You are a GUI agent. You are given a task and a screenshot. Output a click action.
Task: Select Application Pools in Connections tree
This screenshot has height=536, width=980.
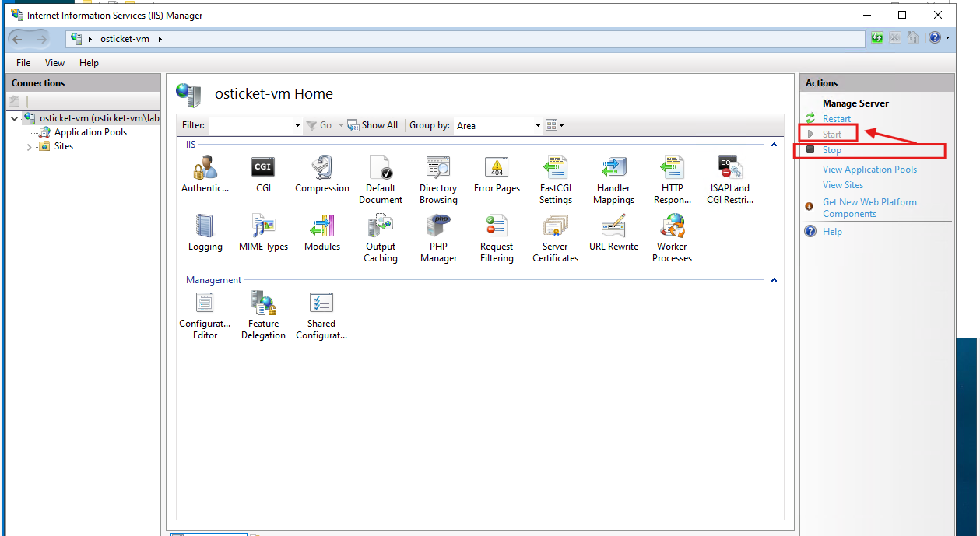click(90, 132)
